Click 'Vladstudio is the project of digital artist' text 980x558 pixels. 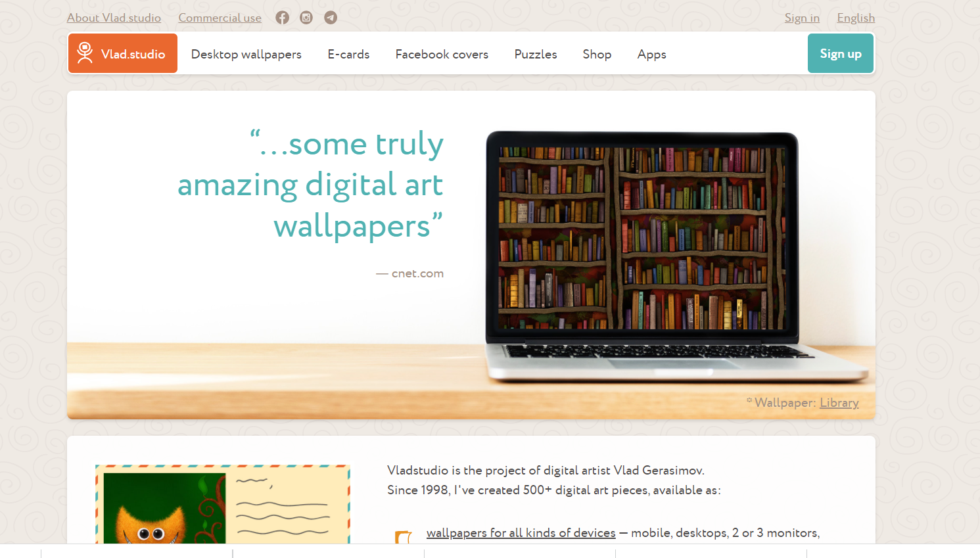(546, 470)
